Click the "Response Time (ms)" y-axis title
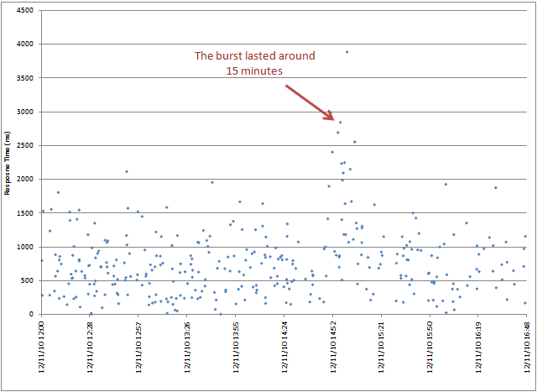 click(8, 164)
